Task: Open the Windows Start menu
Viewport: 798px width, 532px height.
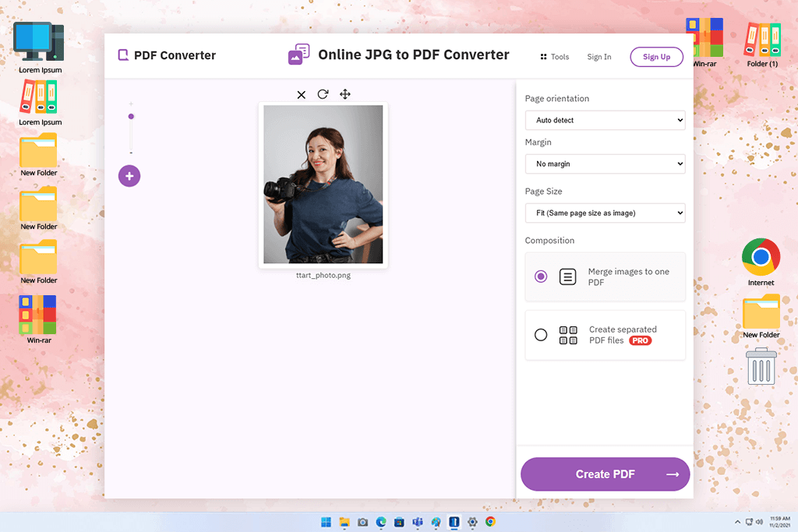Action: pyautogui.click(x=327, y=522)
